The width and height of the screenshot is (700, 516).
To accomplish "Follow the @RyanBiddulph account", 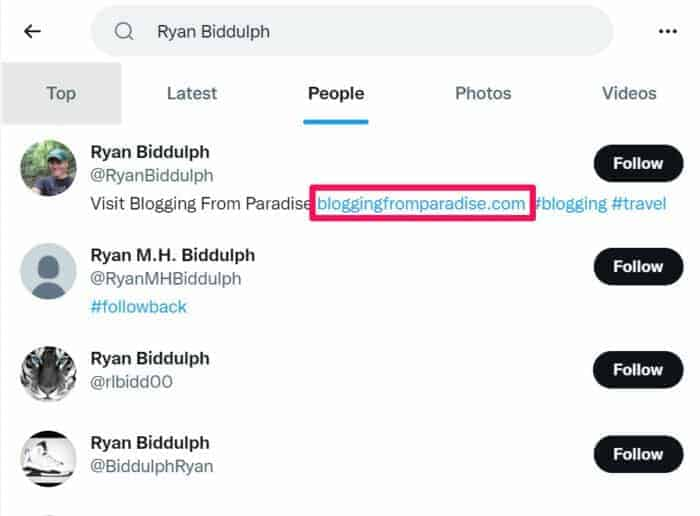I will pos(638,163).
